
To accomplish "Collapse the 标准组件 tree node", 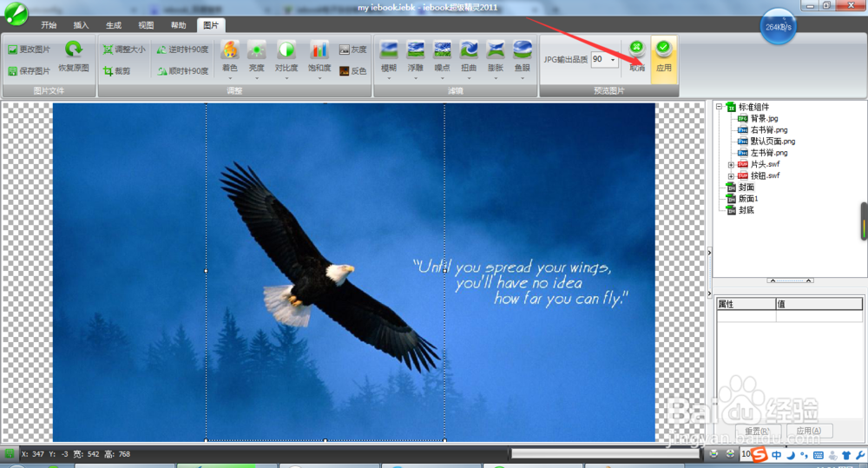I will coord(719,106).
